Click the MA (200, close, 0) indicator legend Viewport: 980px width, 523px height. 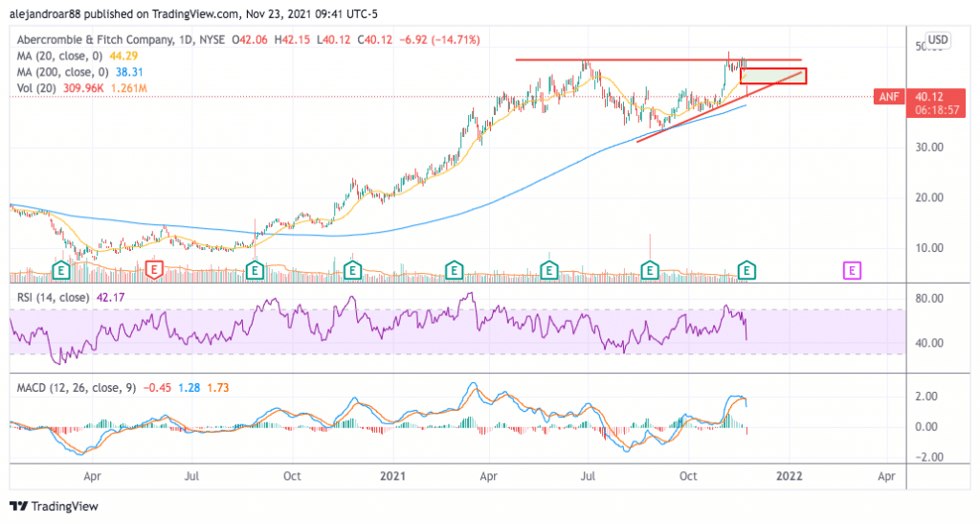coord(64,72)
